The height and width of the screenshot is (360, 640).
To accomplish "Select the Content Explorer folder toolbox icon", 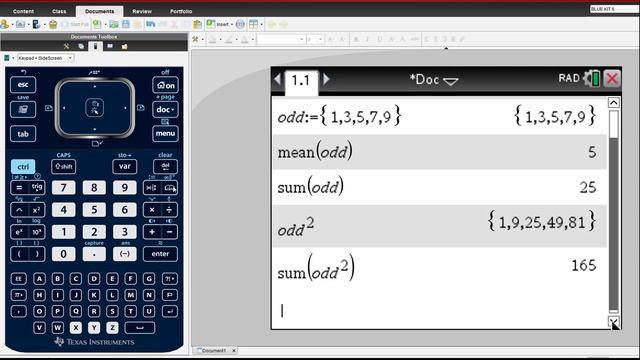I will click(x=124, y=46).
